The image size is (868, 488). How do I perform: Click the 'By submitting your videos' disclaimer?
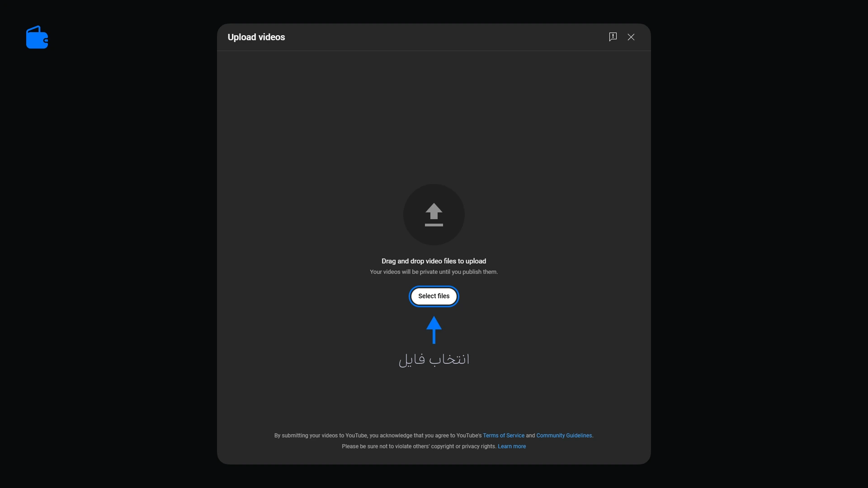[x=378, y=436]
